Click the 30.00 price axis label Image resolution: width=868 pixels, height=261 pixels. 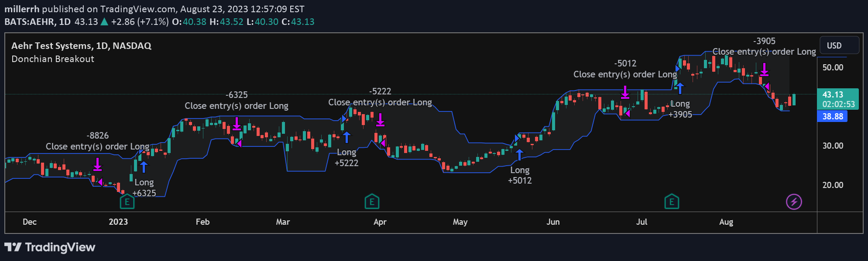(833, 146)
